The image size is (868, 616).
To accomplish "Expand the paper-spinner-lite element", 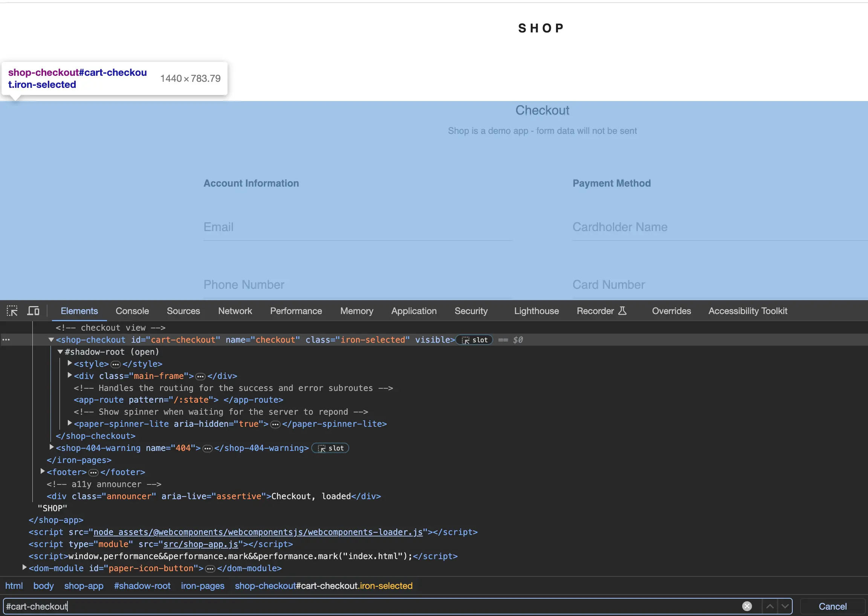I will click(x=70, y=423).
